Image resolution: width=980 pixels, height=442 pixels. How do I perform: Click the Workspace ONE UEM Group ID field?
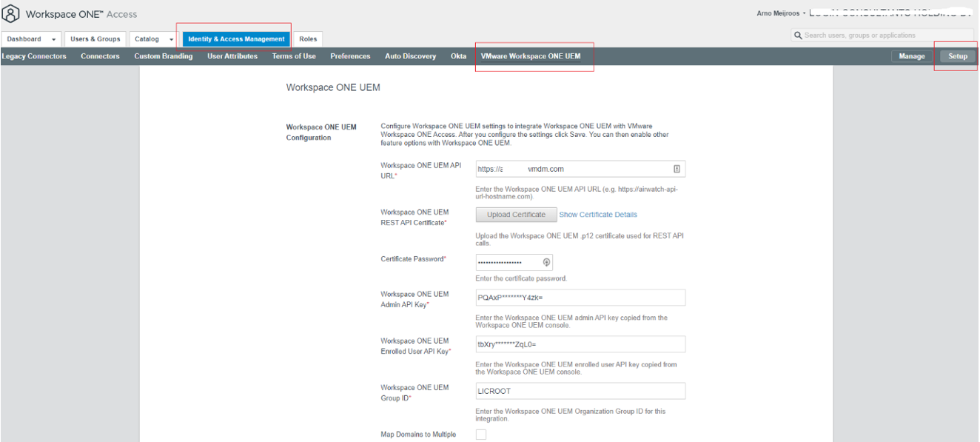580,390
